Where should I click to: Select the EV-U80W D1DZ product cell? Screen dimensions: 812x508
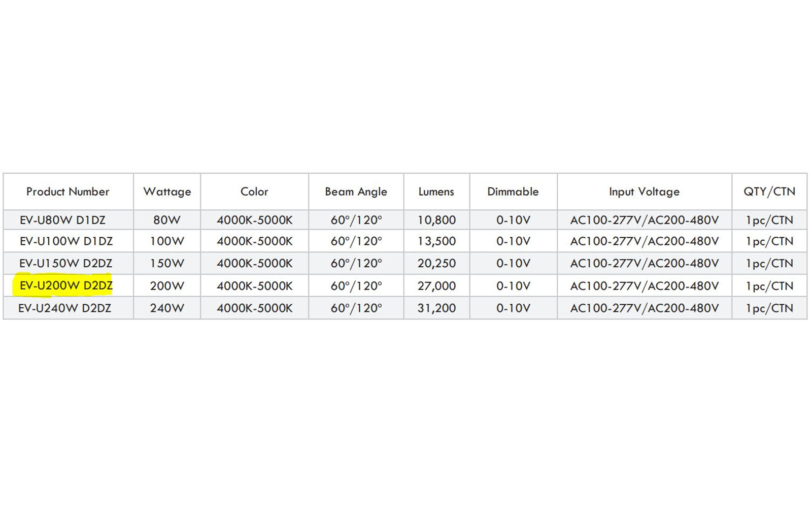(x=62, y=220)
